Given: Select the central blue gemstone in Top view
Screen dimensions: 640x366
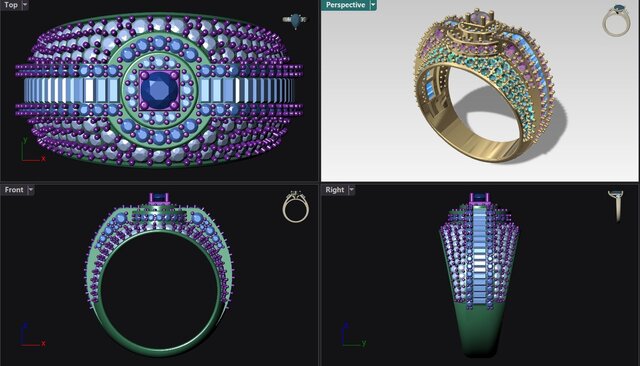Looking at the screenshot, I should [x=160, y=90].
